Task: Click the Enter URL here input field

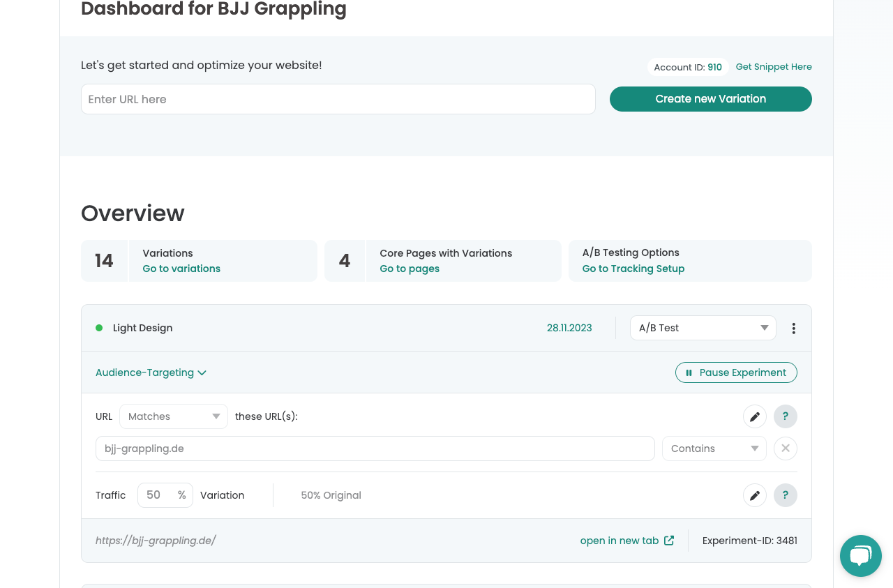Action: coord(338,99)
